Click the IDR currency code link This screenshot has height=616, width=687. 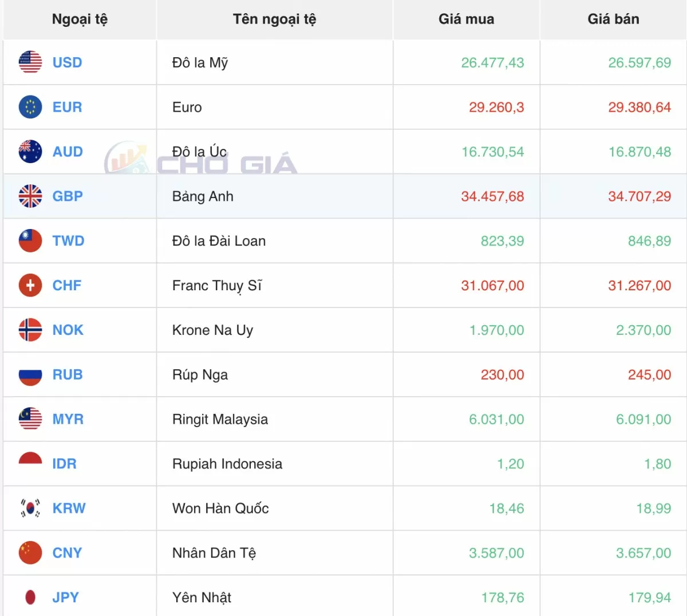tap(63, 464)
